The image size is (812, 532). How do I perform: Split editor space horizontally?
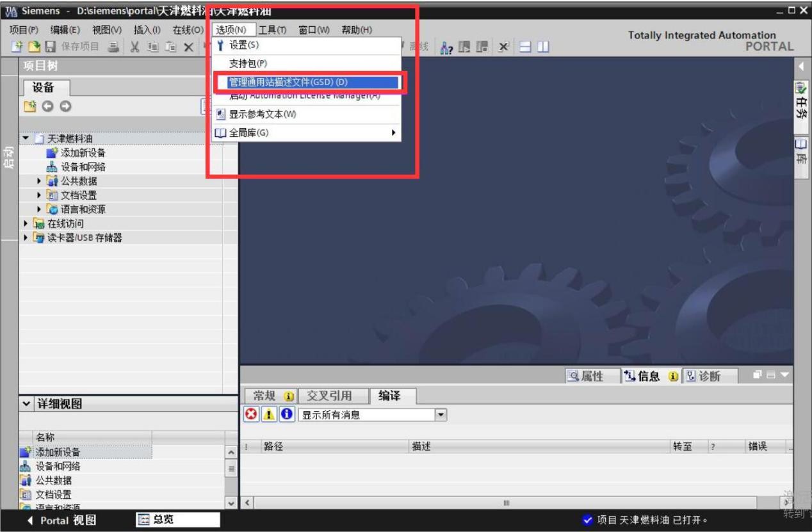pyautogui.click(x=525, y=47)
